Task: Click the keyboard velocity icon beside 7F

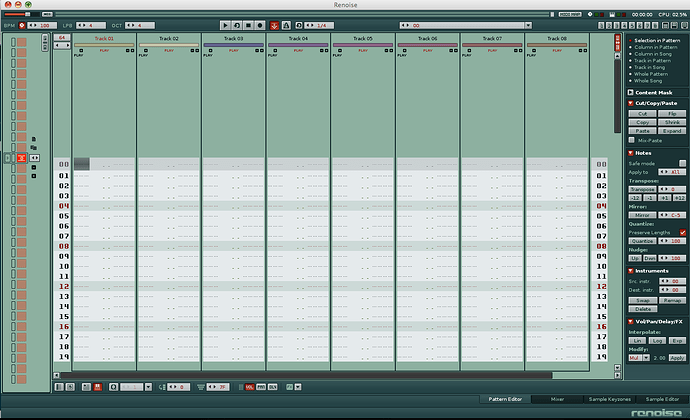Action: 201,387
